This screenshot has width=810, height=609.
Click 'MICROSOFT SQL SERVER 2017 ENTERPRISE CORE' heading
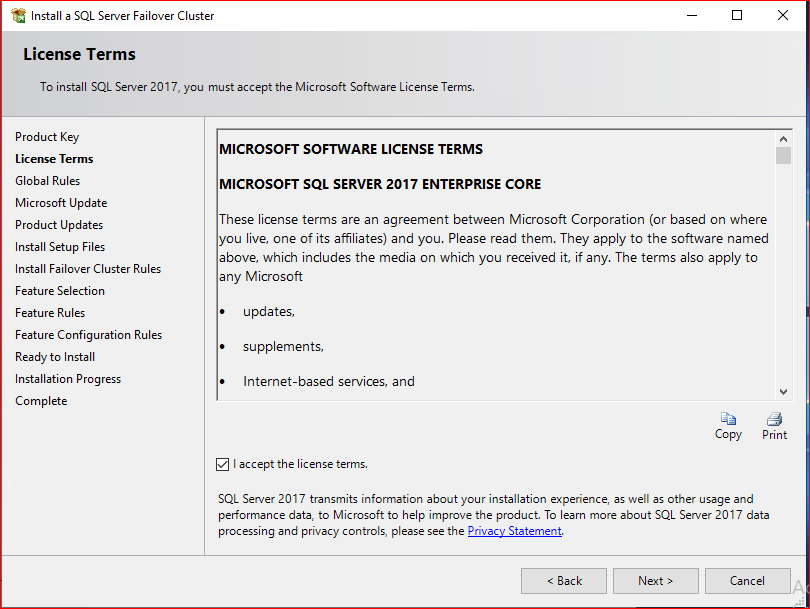pos(380,184)
